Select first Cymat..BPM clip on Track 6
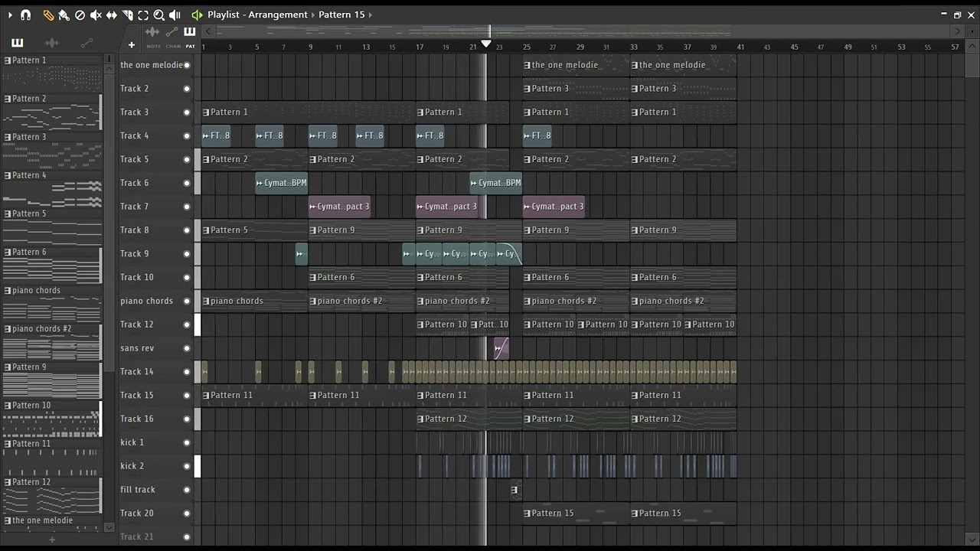 (x=281, y=183)
